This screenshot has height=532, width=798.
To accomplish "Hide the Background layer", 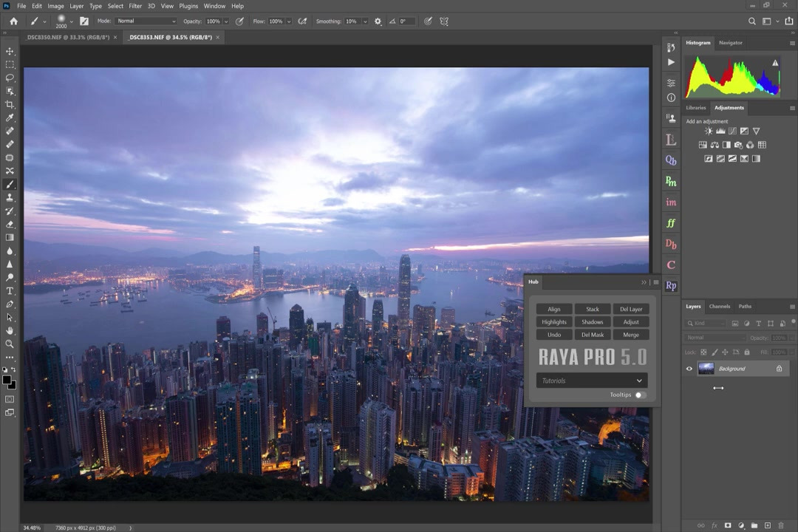I will tap(689, 369).
